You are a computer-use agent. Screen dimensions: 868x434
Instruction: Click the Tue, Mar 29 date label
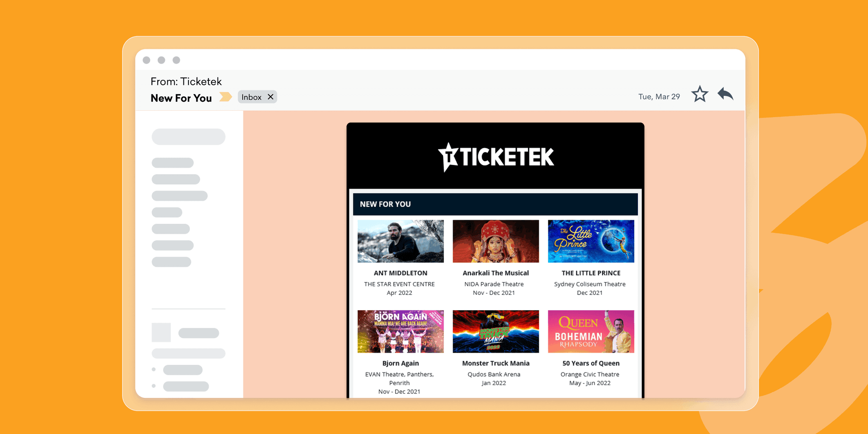click(659, 96)
